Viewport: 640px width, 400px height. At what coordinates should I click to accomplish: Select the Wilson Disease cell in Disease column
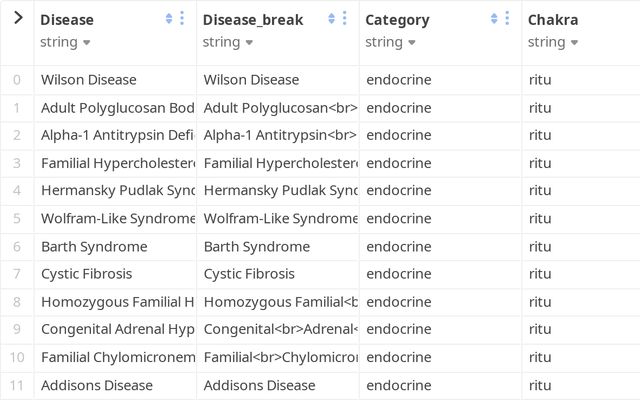88,80
